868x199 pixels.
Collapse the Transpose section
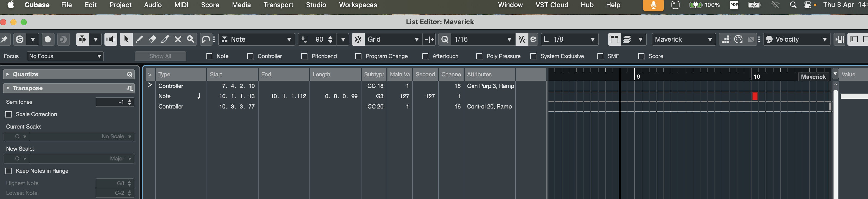point(8,88)
